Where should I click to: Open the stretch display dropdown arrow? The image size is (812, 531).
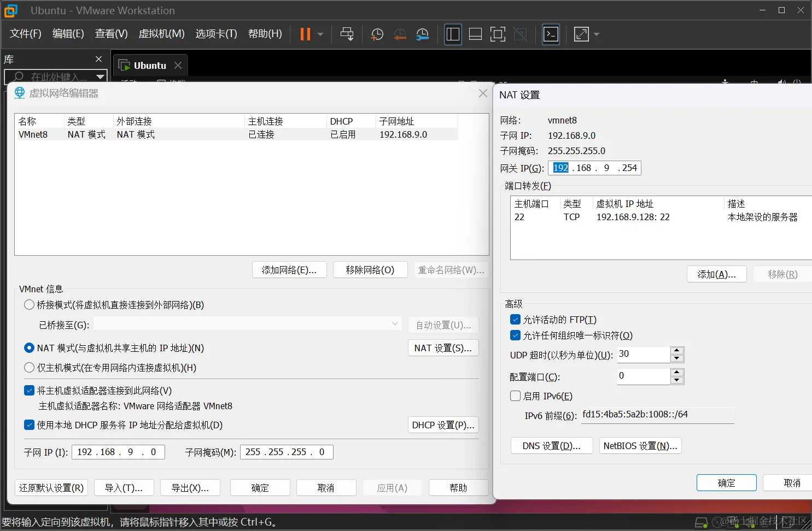point(597,34)
